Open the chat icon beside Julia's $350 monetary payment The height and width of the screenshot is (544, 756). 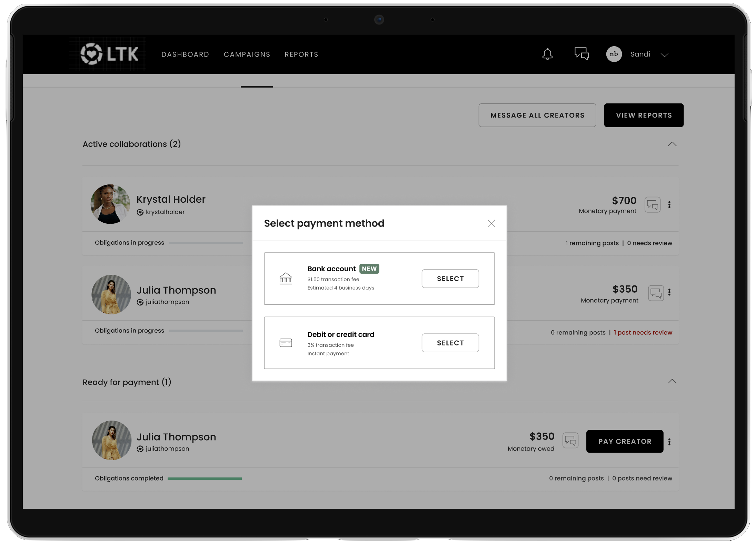(656, 293)
